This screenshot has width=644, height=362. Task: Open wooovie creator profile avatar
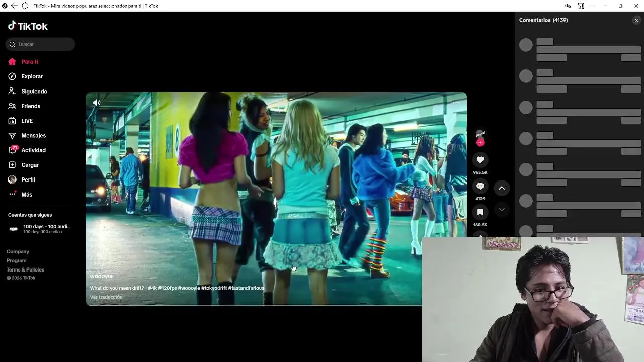point(480,134)
